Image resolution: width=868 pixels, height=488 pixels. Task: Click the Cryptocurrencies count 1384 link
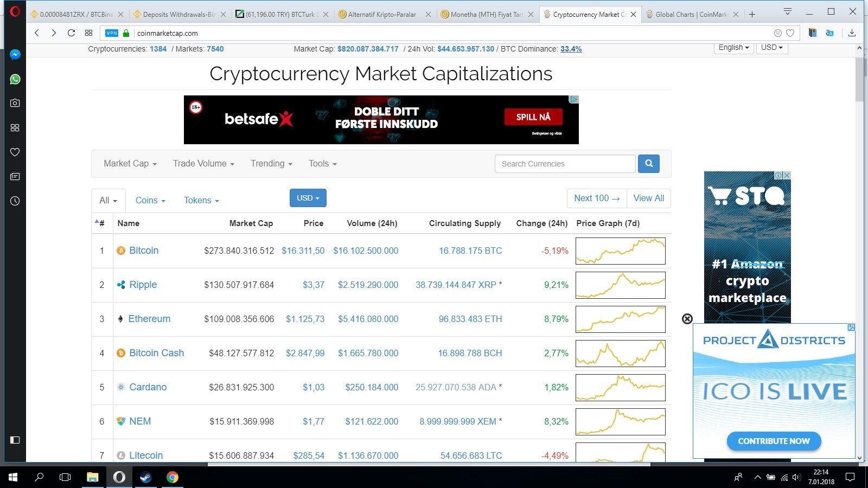pyautogui.click(x=158, y=49)
